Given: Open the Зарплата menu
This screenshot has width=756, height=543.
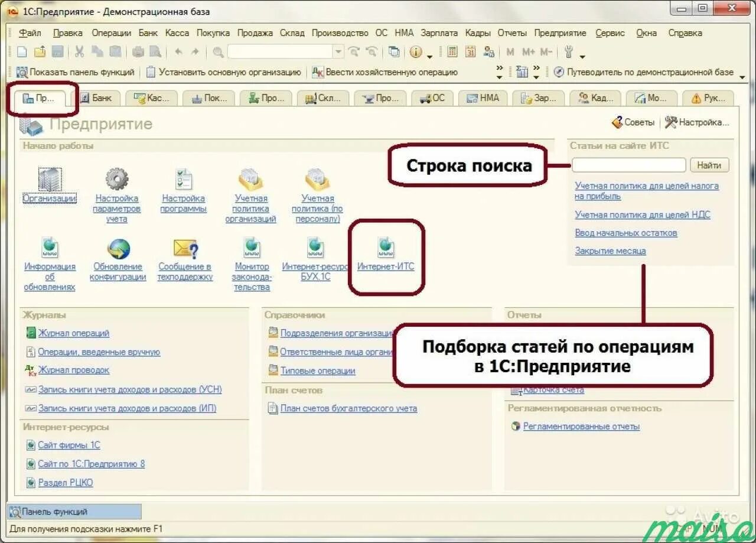Looking at the screenshot, I should tap(439, 33).
